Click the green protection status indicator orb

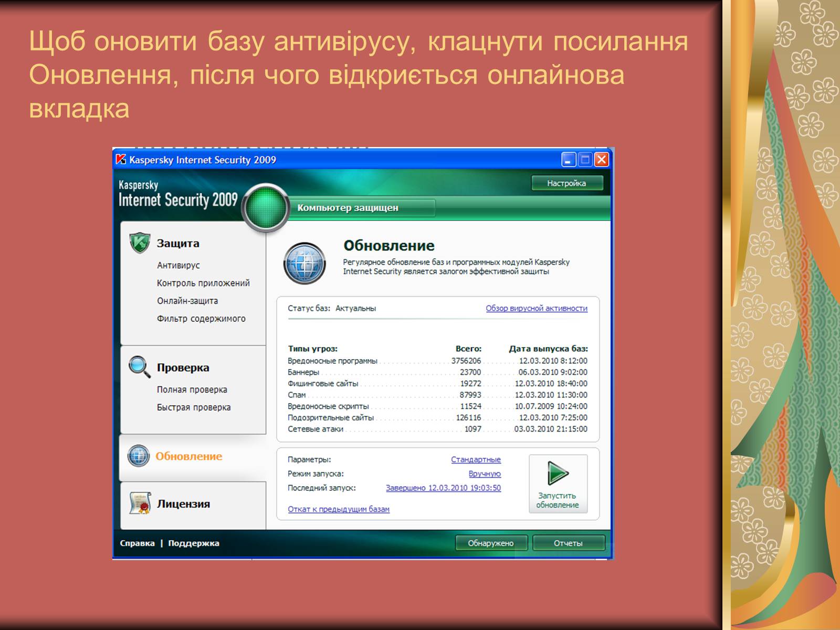(x=266, y=207)
